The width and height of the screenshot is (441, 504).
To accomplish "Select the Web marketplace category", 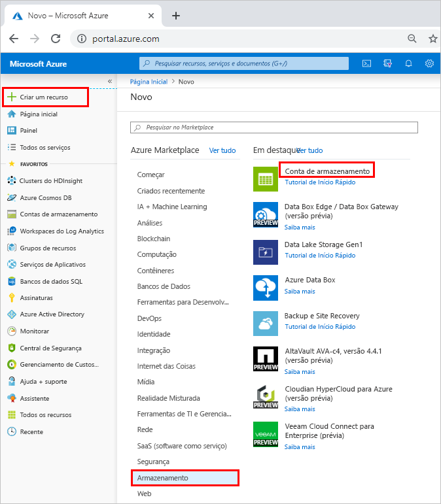I will point(144,494).
